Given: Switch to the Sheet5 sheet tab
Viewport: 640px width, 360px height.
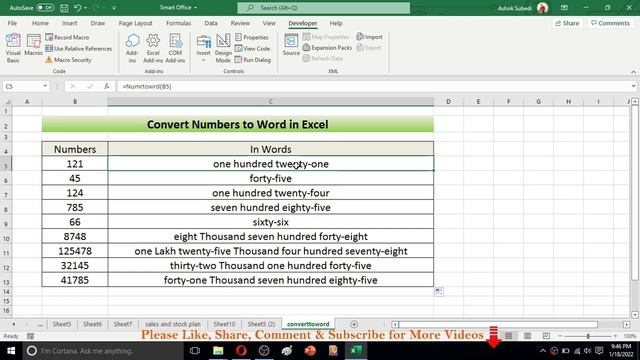Looking at the screenshot, I should click(62, 324).
